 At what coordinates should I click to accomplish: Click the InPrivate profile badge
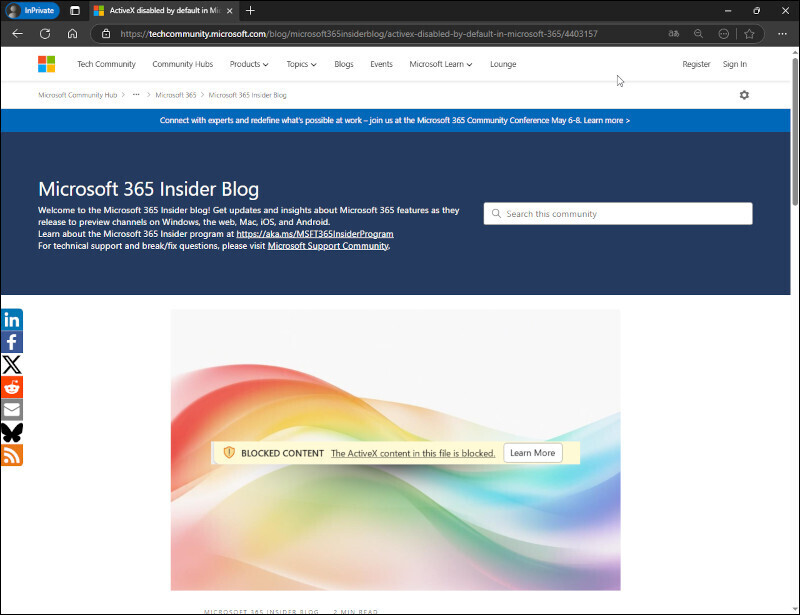(x=32, y=11)
